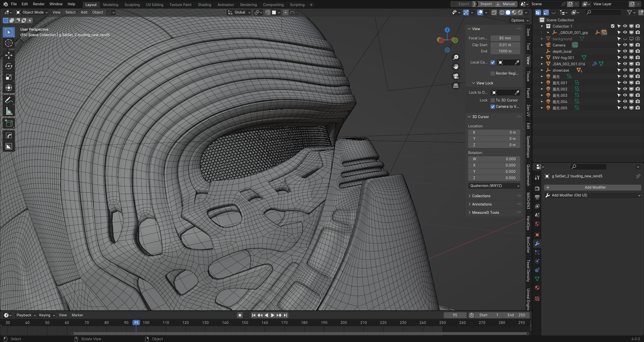Open the Scene properties tab icon
Image resolution: width=644 pixels, height=342 pixels.
click(x=537, y=215)
